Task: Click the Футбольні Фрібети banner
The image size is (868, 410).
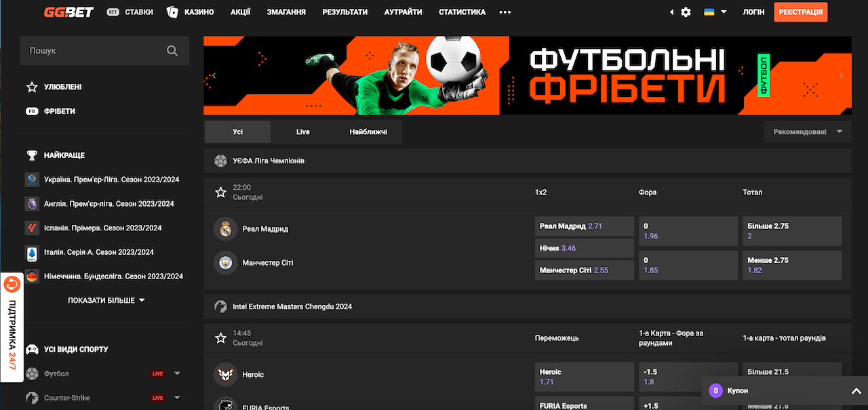Action: [528, 76]
